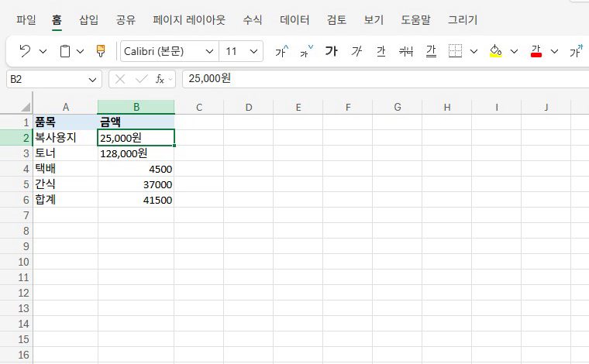This screenshot has width=589, height=364.
Task: Select cell containing 토너
Action: (x=66, y=153)
